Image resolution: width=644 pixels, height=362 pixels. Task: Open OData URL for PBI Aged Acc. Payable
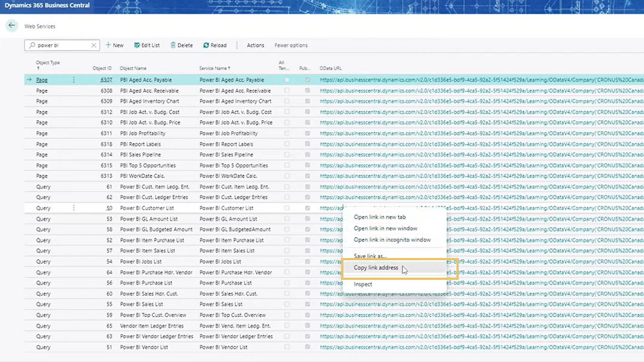482,79
